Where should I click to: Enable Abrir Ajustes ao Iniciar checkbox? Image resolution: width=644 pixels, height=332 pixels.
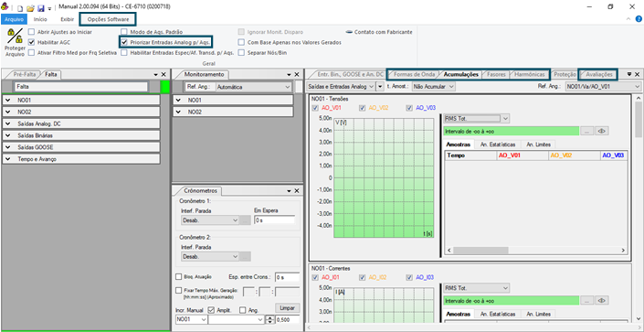click(32, 32)
